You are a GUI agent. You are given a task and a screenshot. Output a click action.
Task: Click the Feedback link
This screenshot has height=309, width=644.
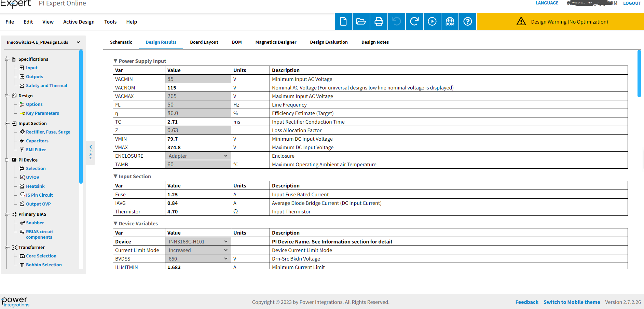point(526,302)
